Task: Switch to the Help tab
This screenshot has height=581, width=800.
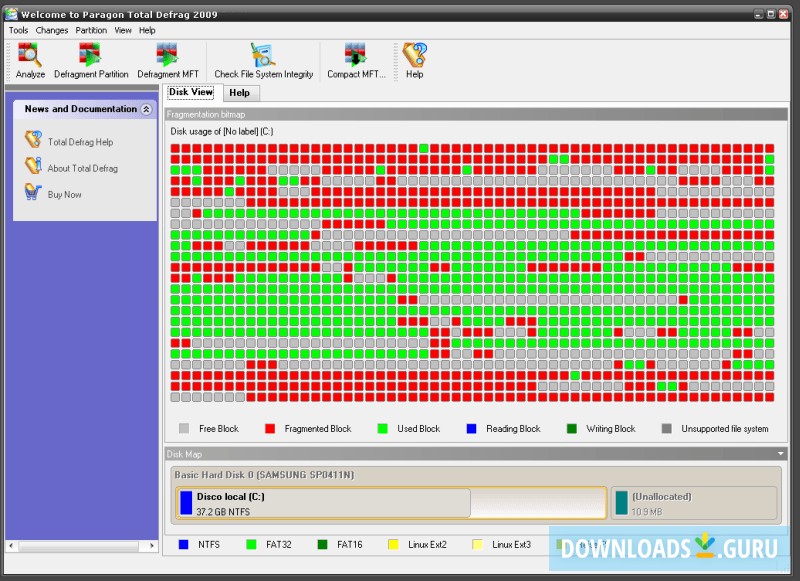Action: point(239,93)
